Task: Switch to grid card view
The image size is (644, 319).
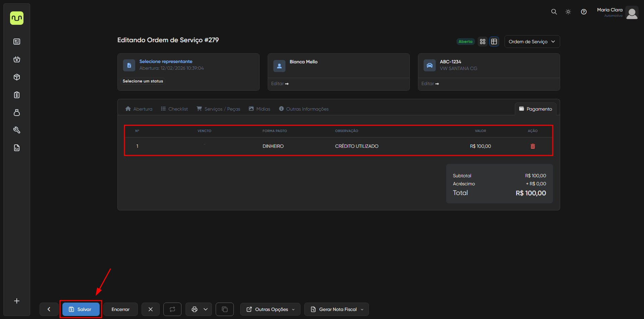Action: (x=483, y=42)
